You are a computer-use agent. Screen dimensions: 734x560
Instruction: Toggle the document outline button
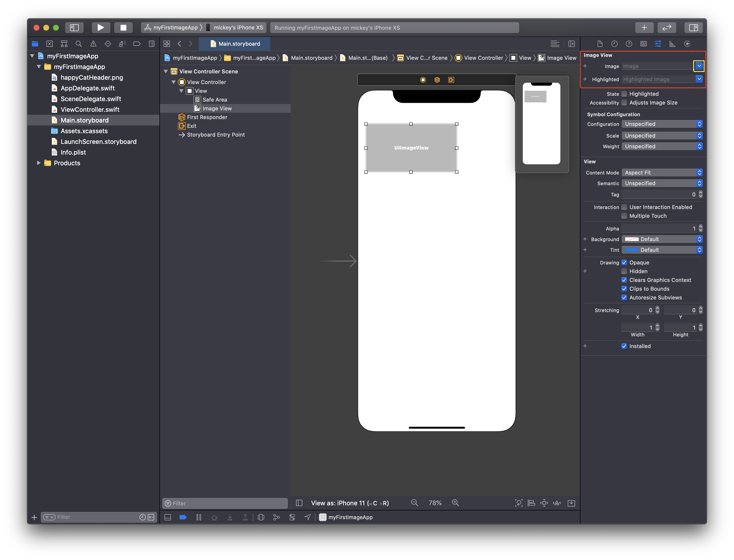point(299,503)
